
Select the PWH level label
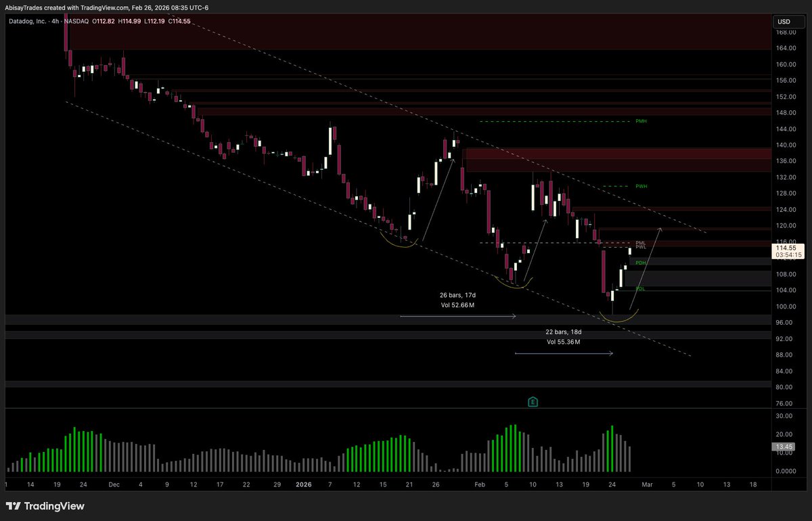coord(641,186)
